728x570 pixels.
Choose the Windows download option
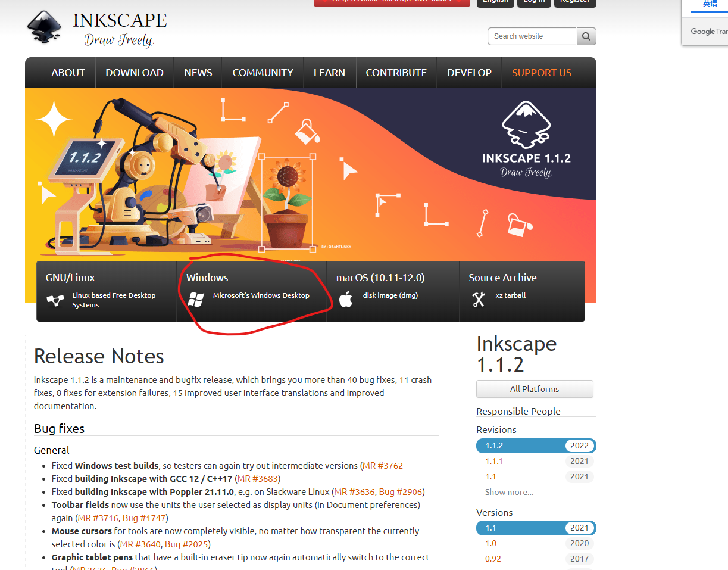click(252, 291)
